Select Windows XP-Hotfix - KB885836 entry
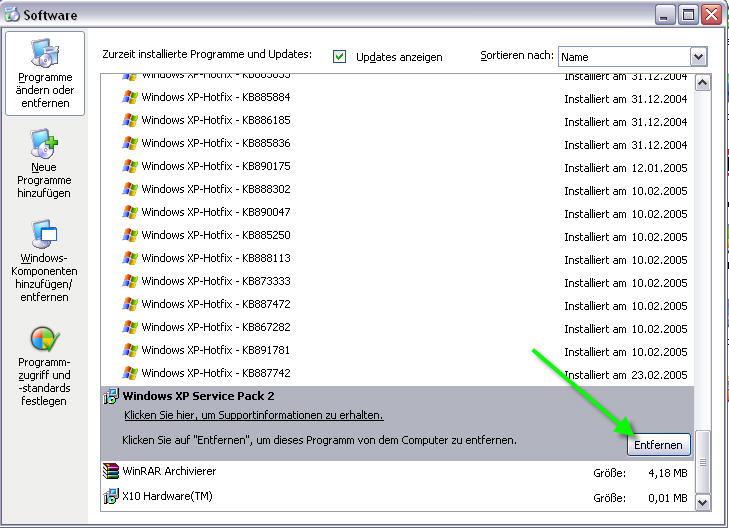The height and width of the screenshot is (528, 729). 398,143
